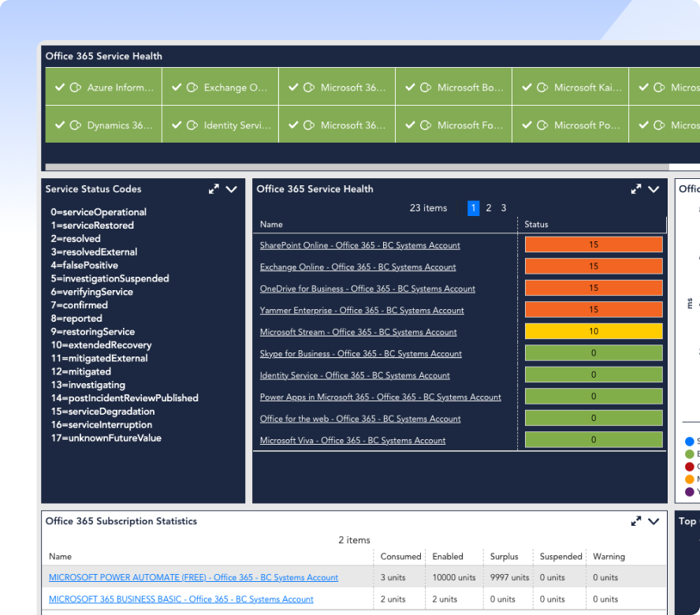Click SharePoint Online orange status 15 bar

tap(594, 244)
